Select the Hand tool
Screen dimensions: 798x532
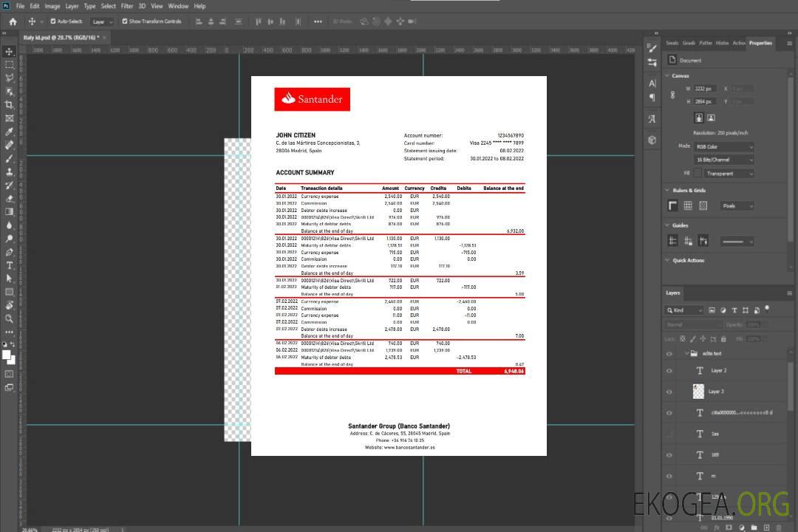(9, 305)
